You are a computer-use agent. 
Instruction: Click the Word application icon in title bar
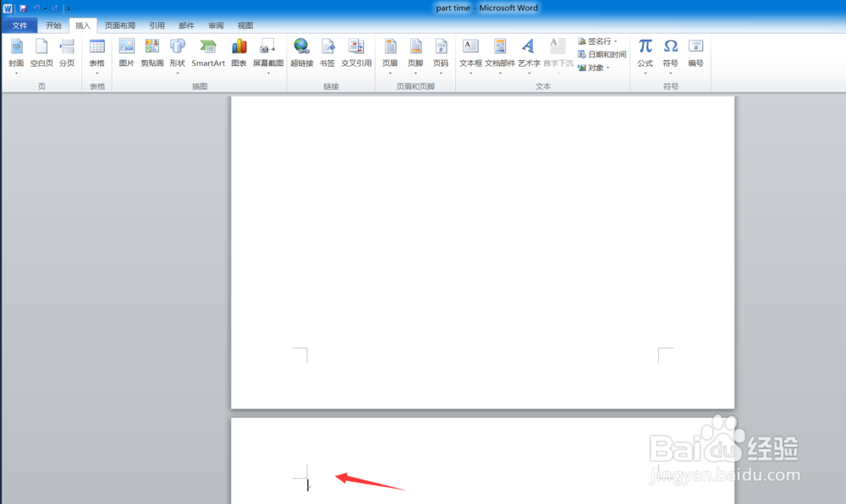pyautogui.click(x=8, y=8)
